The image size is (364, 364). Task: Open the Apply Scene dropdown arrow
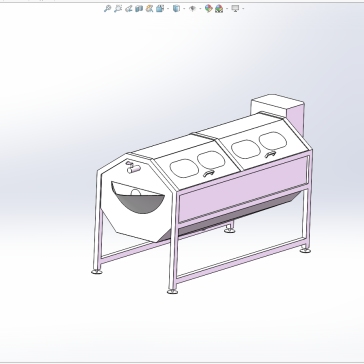pos(227,9)
